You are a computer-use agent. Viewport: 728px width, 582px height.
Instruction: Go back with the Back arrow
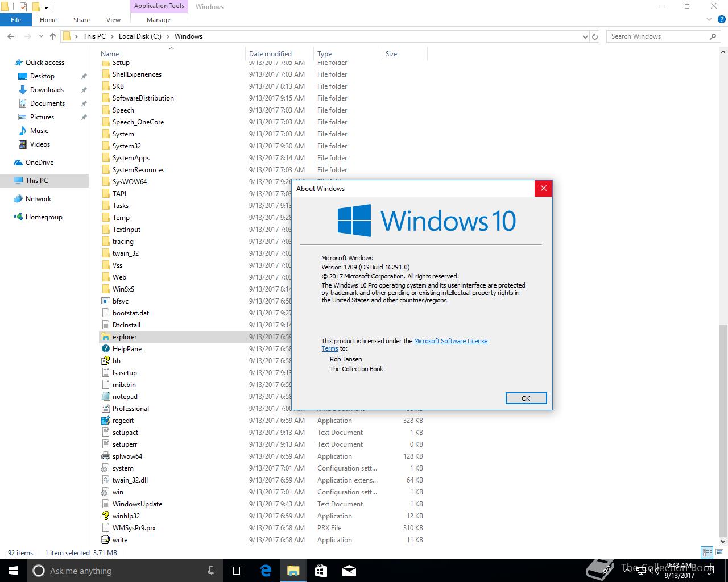11,36
